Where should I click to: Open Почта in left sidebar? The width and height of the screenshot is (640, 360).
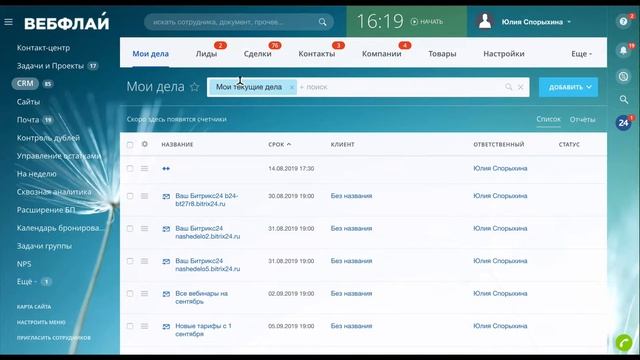28,120
